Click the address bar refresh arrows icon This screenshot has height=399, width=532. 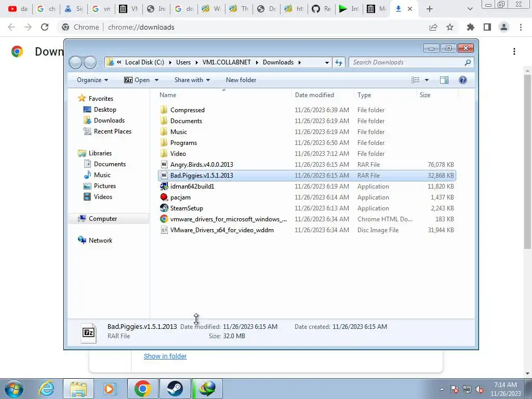339,62
